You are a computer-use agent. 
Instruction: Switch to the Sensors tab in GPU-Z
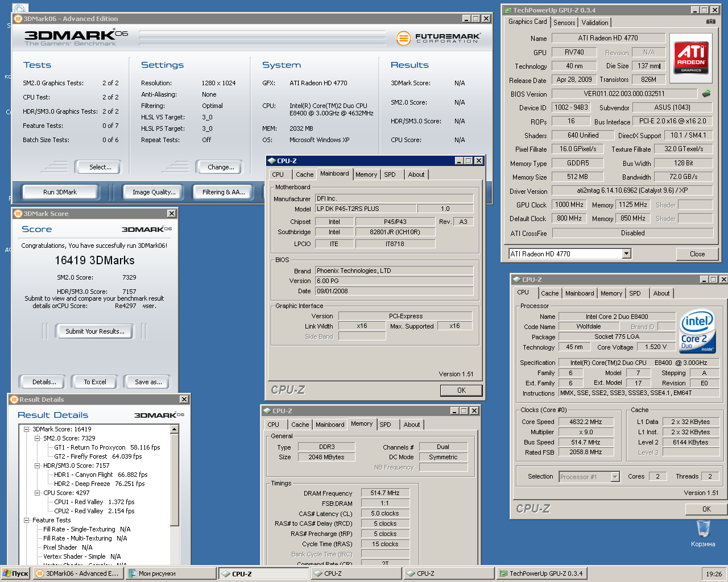[564, 23]
